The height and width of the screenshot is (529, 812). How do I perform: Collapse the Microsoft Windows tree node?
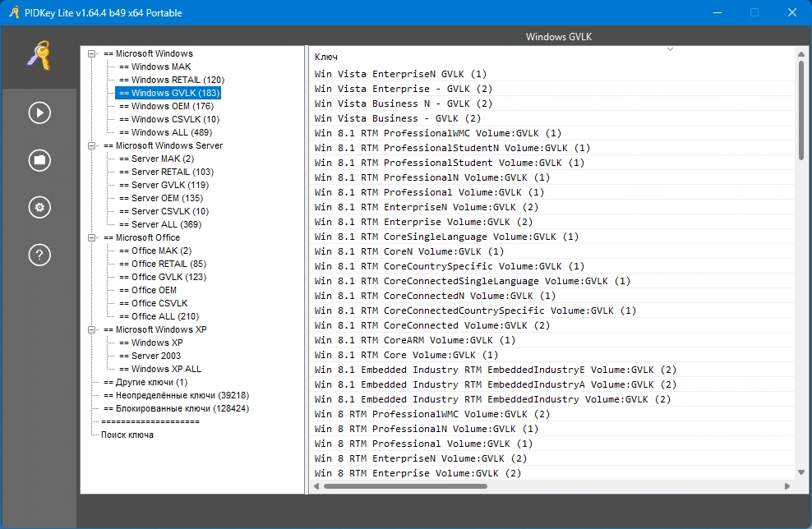[92, 54]
